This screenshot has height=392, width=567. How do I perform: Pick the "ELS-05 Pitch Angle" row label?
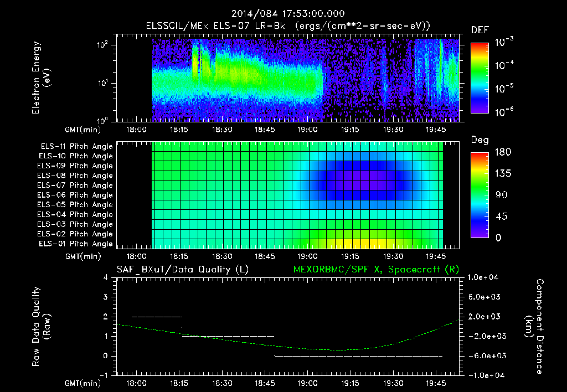(x=75, y=205)
